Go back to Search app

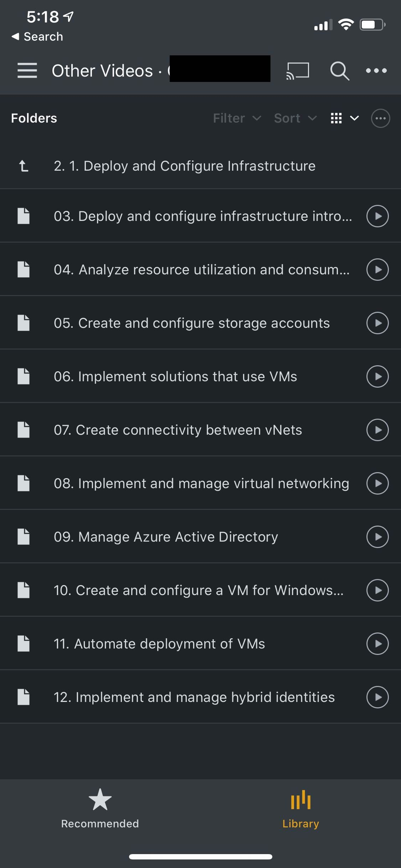pos(37,36)
